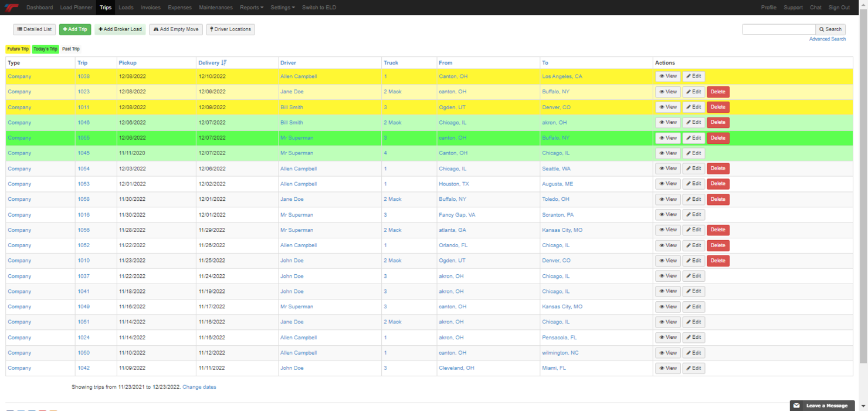Open the Change dates link
The height and width of the screenshot is (411, 868).
click(199, 387)
